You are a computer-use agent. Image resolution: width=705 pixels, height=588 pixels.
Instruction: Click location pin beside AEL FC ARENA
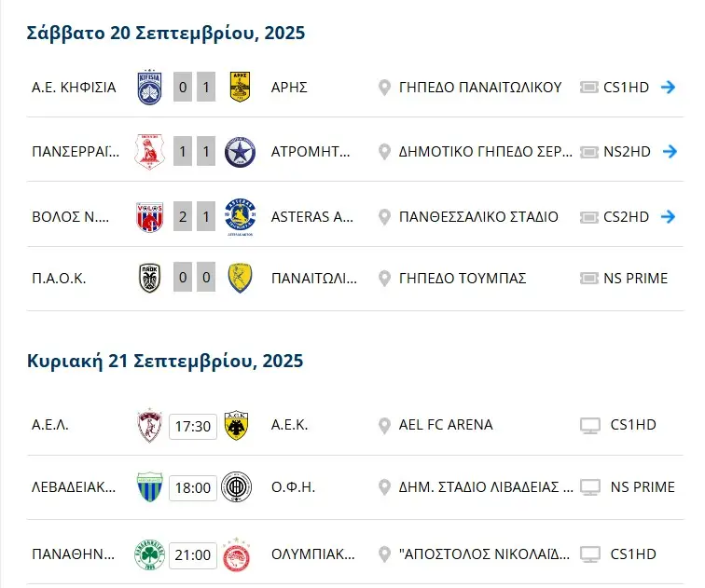(x=383, y=426)
